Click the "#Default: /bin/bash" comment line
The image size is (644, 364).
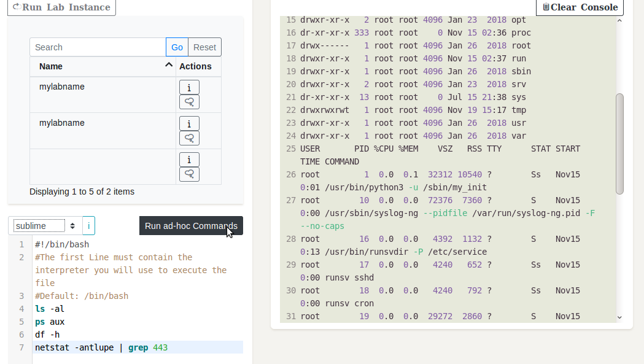point(82,296)
